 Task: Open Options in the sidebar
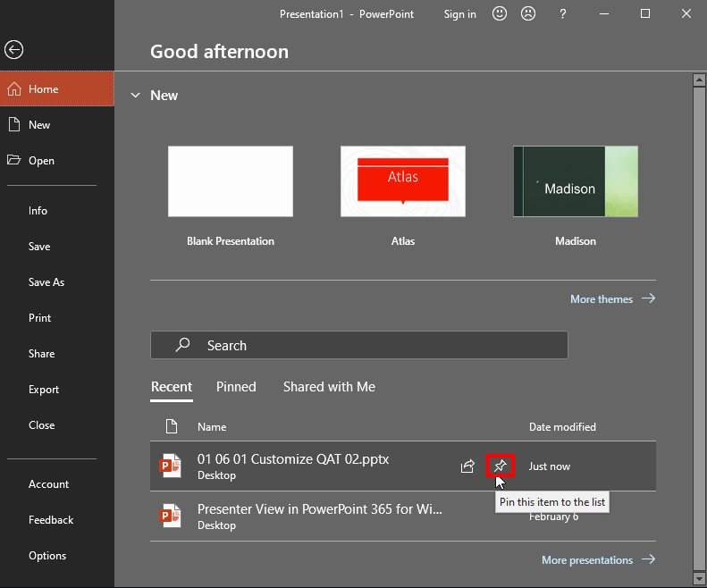coord(47,556)
